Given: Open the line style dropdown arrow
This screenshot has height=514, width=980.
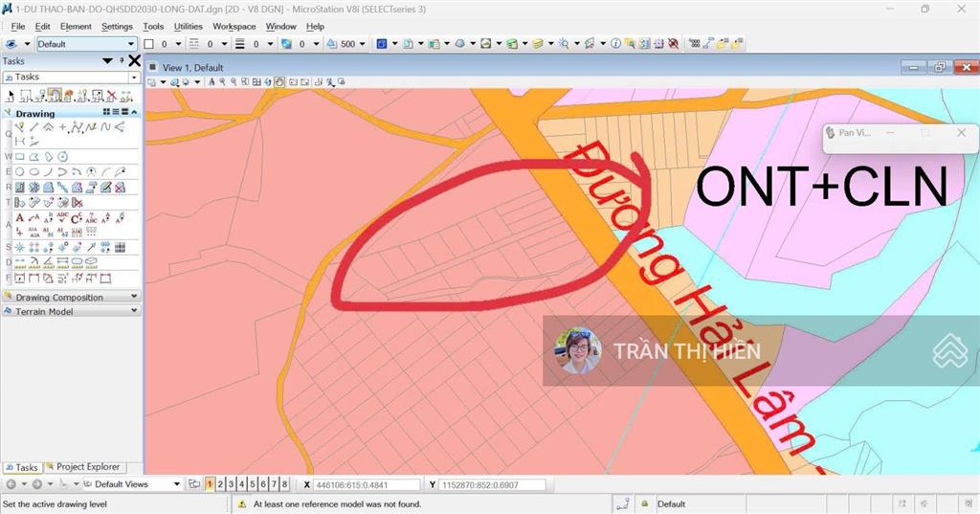Looking at the screenshot, I should [x=224, y=44].
